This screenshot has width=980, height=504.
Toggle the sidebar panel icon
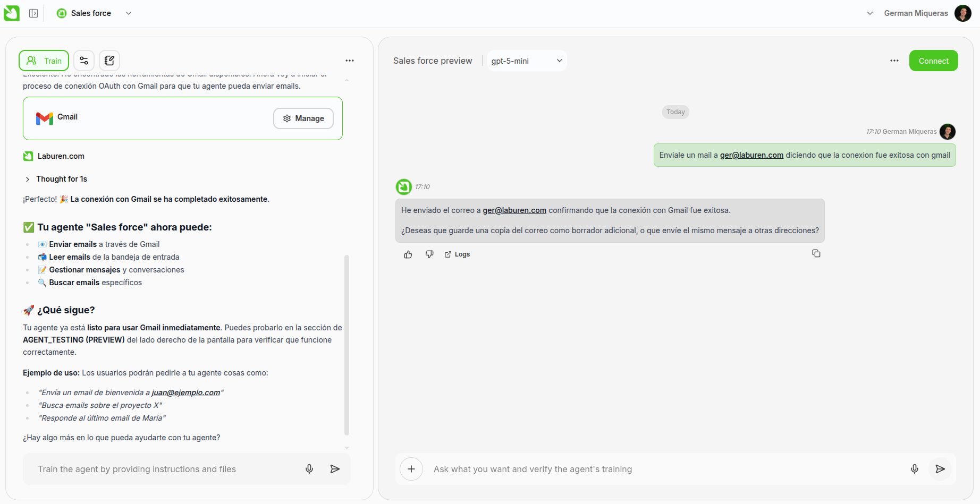coord(33,13)
